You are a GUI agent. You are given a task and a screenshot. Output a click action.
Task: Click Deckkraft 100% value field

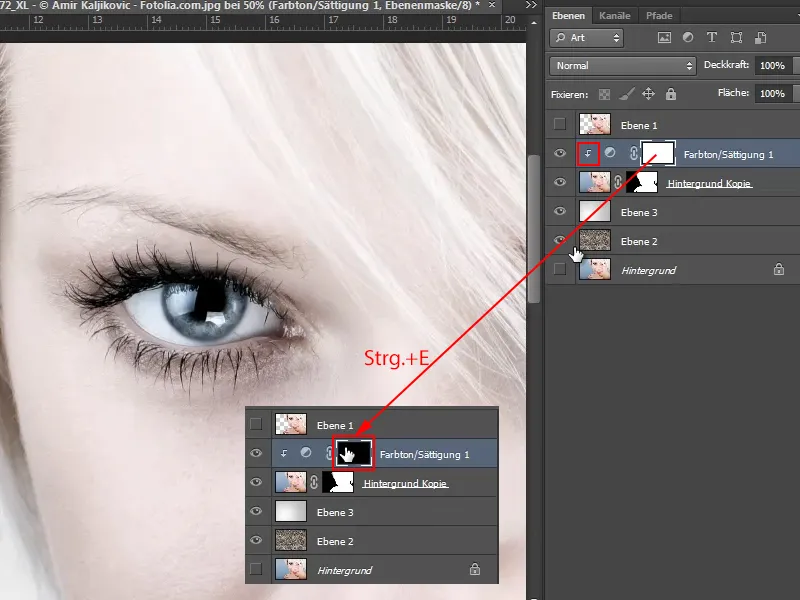click(772, 66)
